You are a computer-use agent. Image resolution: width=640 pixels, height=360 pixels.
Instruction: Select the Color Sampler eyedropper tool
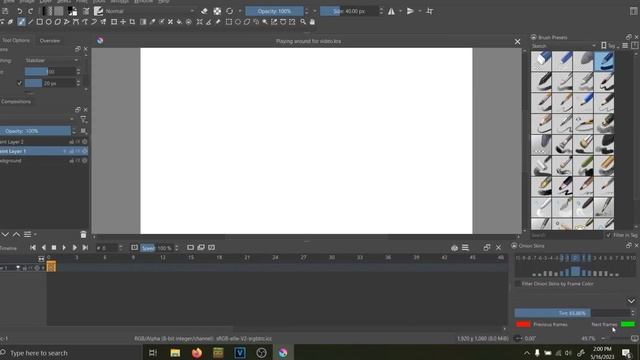click(x=152, y=22)
